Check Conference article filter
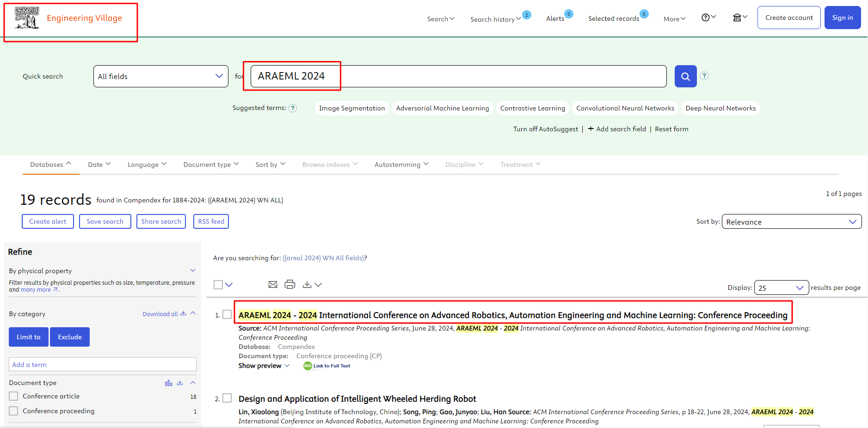Screen dimensions: 868x428 tap(14, 396)
